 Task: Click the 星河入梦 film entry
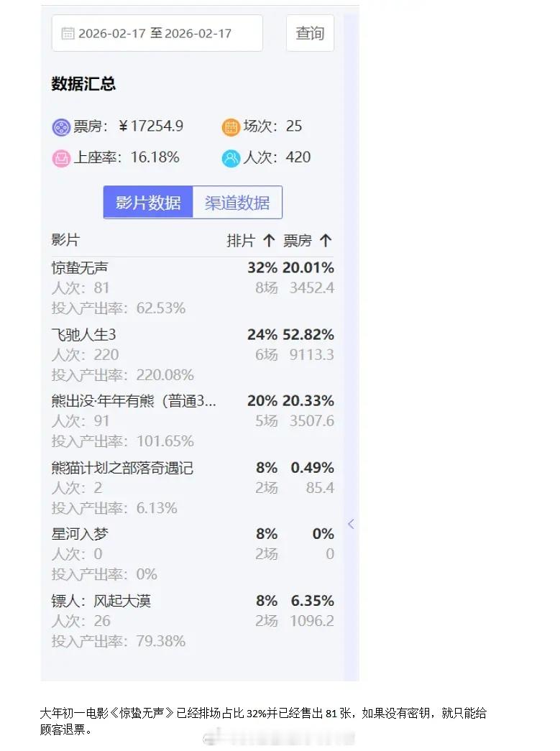click(81, 534)
